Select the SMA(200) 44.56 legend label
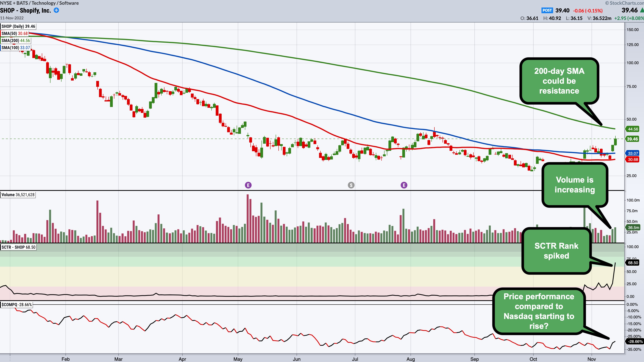This screenshot has height=362, width=644. tap(16, 40)
